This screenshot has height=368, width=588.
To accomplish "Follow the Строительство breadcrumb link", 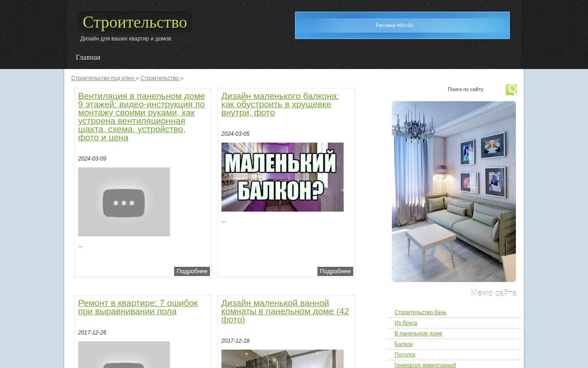I will click(x=160, y=78).
